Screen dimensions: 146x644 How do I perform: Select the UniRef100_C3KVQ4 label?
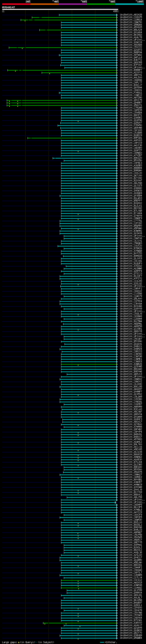(131, 304)
